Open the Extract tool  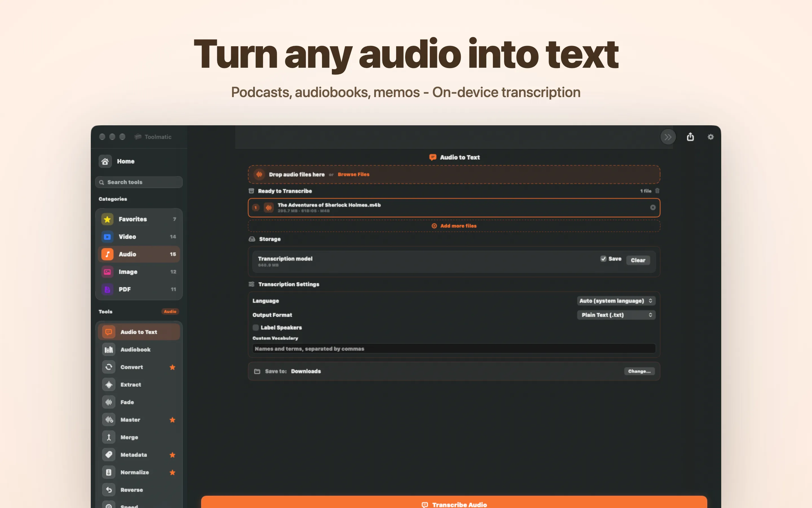click(x=139, y=384)
